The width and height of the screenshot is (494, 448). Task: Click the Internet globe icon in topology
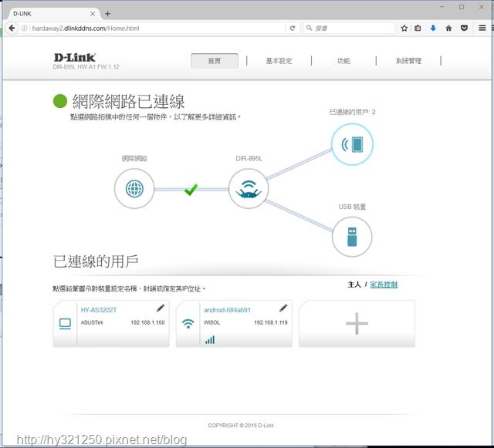[134, 189]
